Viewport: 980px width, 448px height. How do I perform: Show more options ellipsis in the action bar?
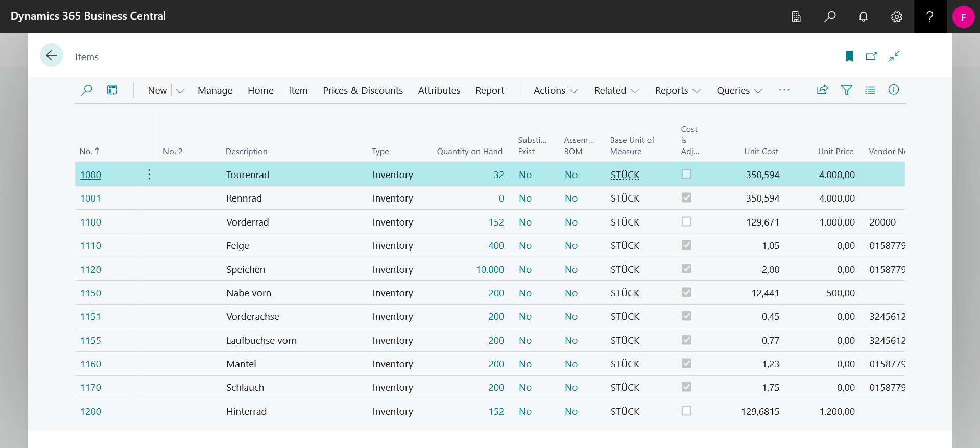(784, 90)
